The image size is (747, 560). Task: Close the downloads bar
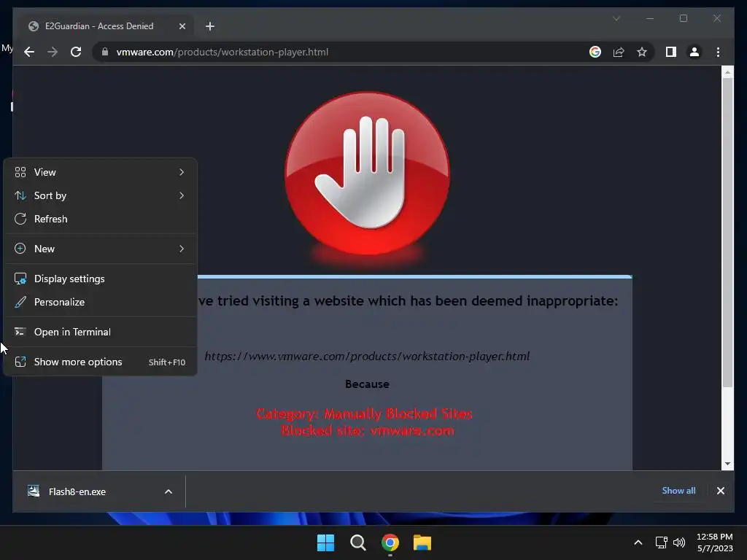(720, 491)
